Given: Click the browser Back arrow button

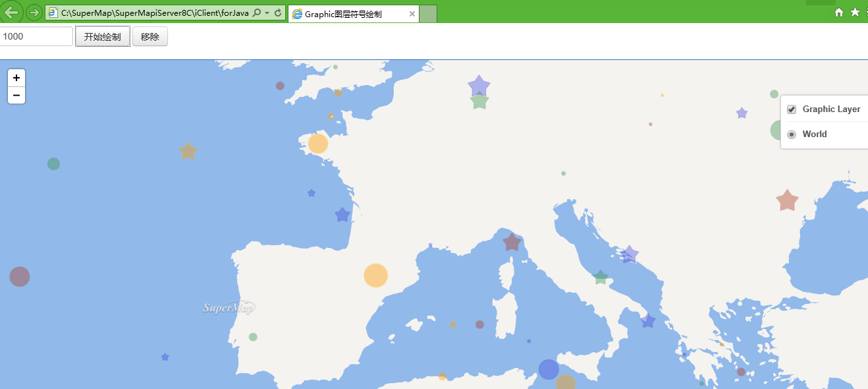Looking at the screenshot, I should [x=11, y=12].
